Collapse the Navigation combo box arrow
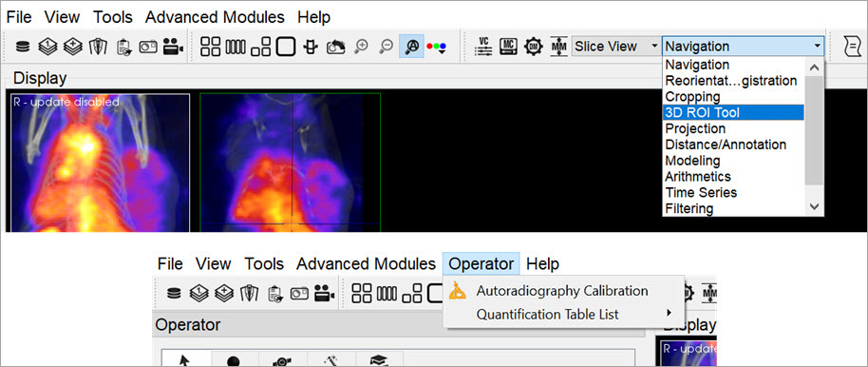This screenshot has width=868, height=367. 817,47
